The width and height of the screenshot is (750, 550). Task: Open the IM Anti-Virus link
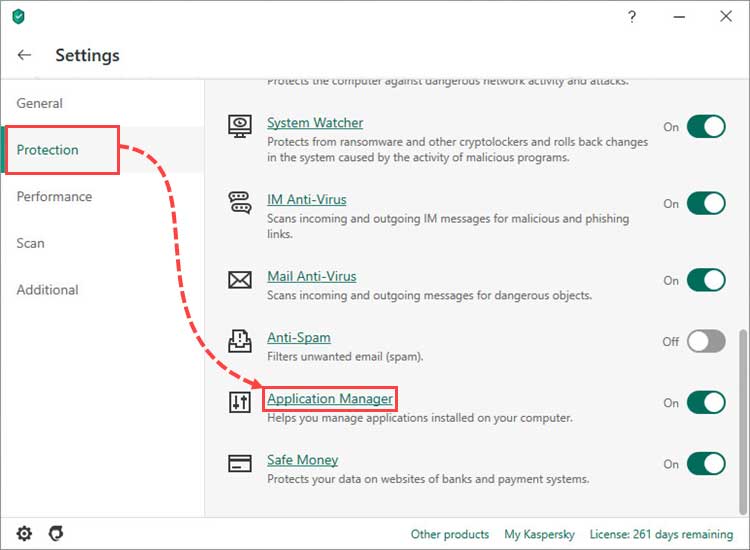pyautogui.click(x=307, y=199)
